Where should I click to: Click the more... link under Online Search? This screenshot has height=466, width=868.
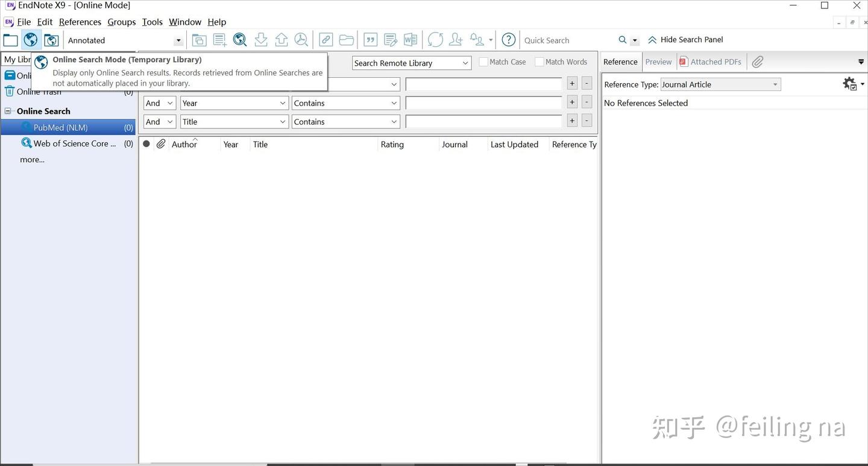coord(32,160)
